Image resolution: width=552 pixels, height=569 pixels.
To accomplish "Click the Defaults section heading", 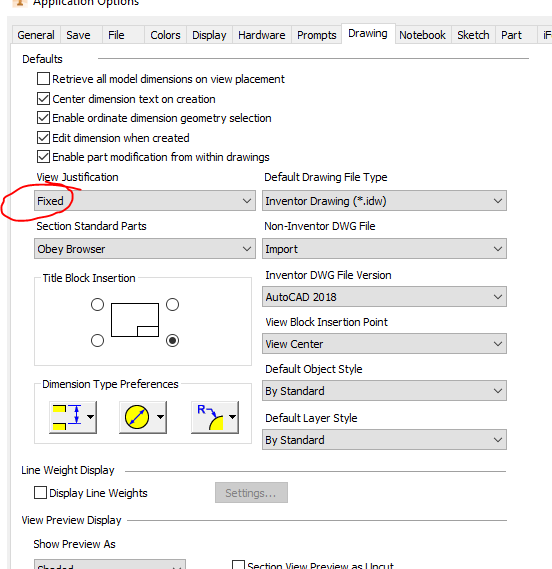I will (x=42, y=59).
